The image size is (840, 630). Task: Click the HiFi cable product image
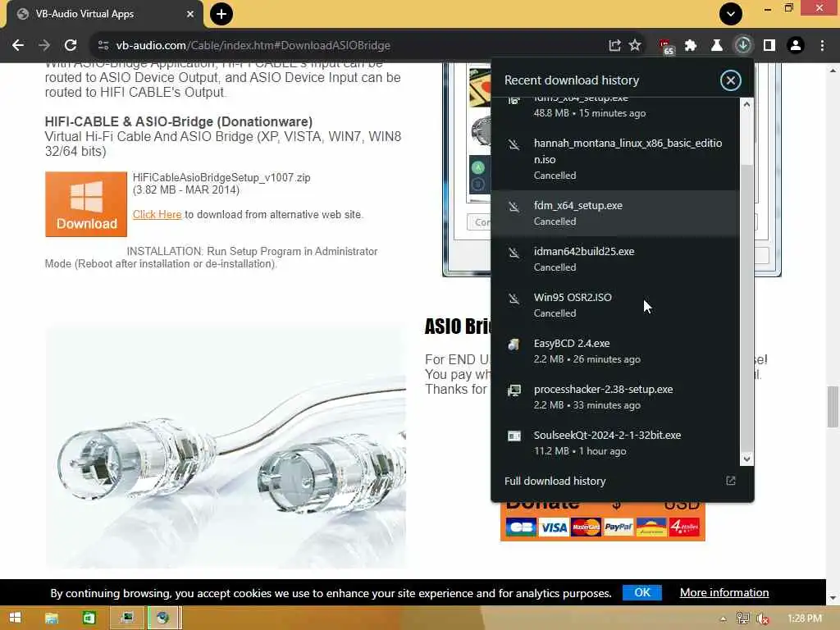tap(226, 446)
